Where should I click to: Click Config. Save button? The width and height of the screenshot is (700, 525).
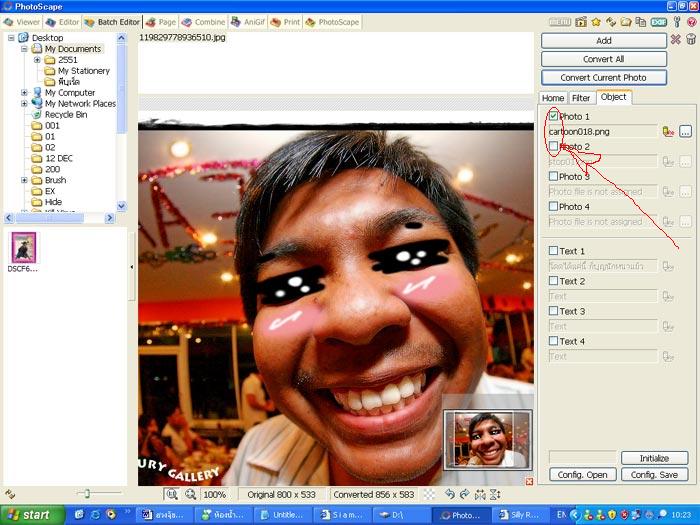coord(654,475)
